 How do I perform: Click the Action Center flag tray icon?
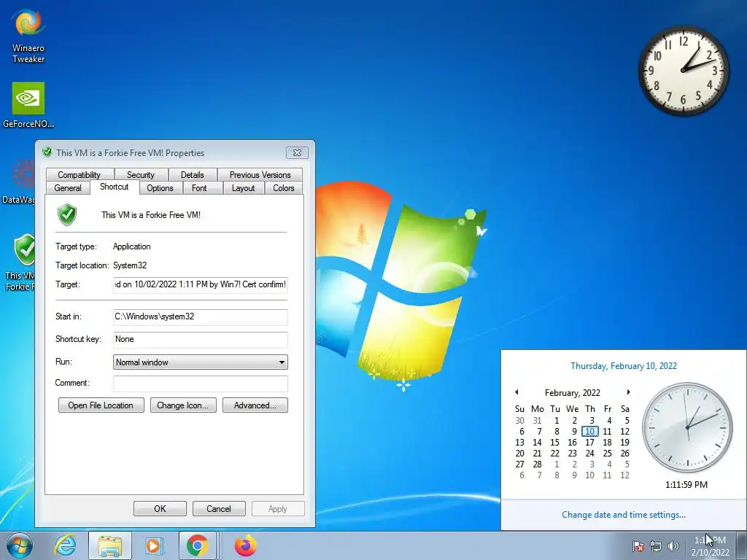pyautogui.click(x=638, y=546)
